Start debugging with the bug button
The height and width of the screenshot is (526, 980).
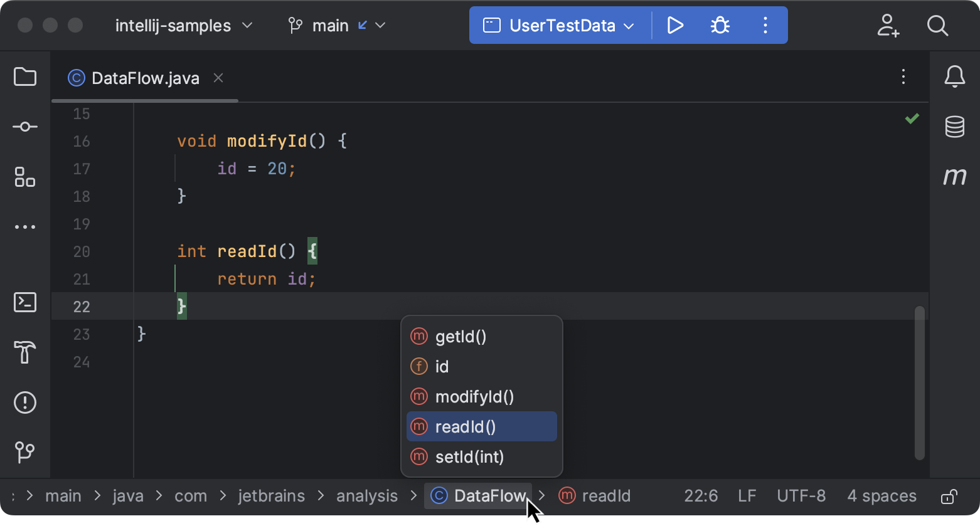(720, 25)
